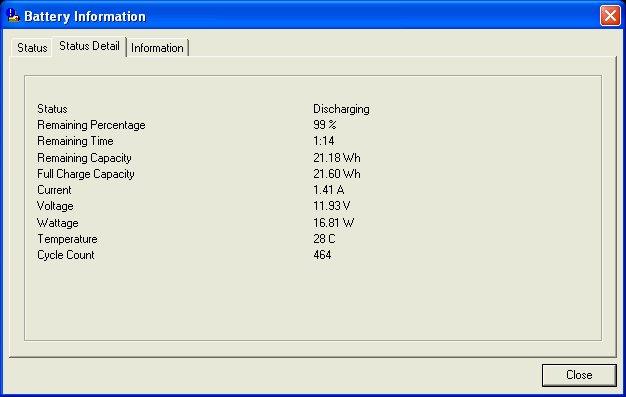
Task: Click the Battery Information title bar icon
Action: [x=13, y=16]
